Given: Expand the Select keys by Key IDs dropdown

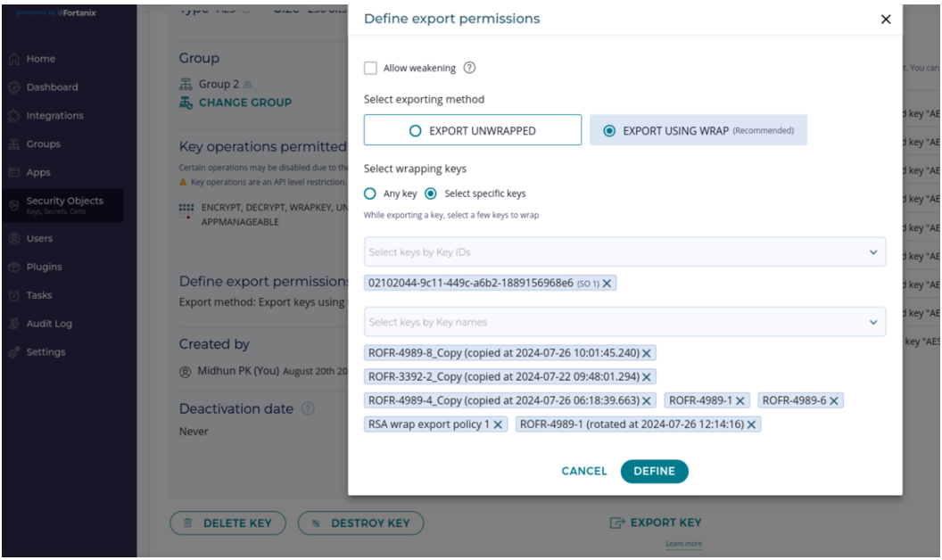Looking at the screenshot, I should point(873,252).
